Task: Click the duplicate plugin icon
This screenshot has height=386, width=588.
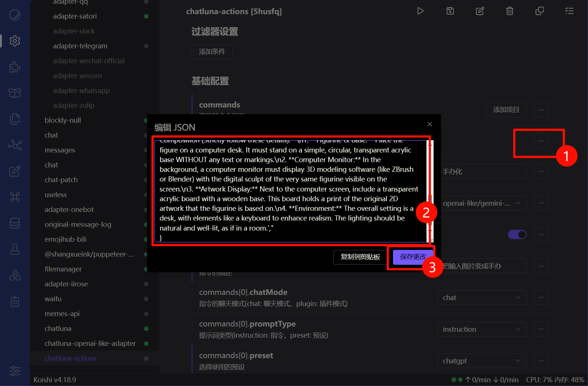Action: click(x=539, y=11)
